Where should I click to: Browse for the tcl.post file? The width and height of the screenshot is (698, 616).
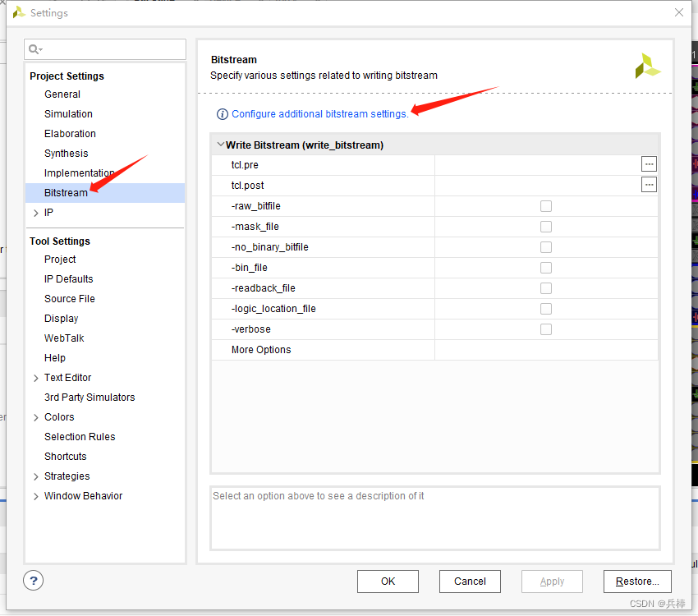[x=649, y=185]
